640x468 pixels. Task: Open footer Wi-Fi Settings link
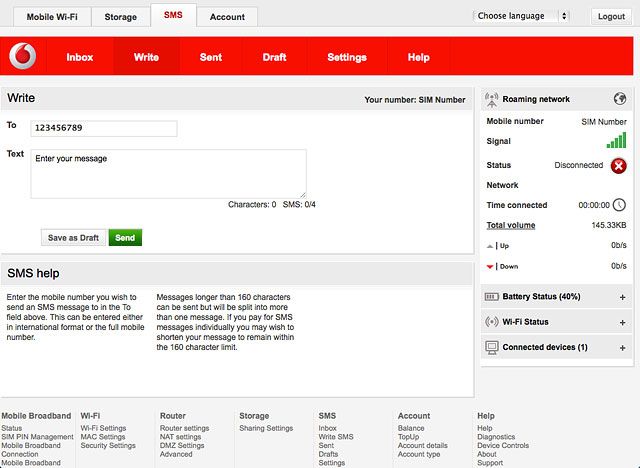pyautogui.click(x=103, y=428)
